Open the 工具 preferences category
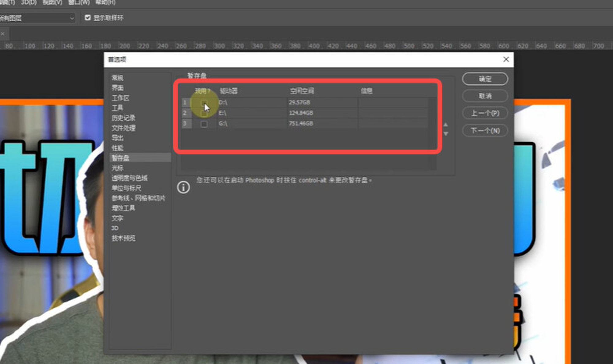The width and height of the screenshot is (613, 364). pos(117,108)
